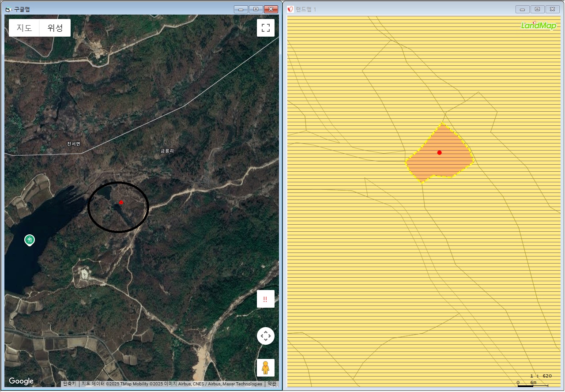The height and width of the screenshot is (392, 565).
Task: Switch to 지도 map view
Action: (24, 28)
